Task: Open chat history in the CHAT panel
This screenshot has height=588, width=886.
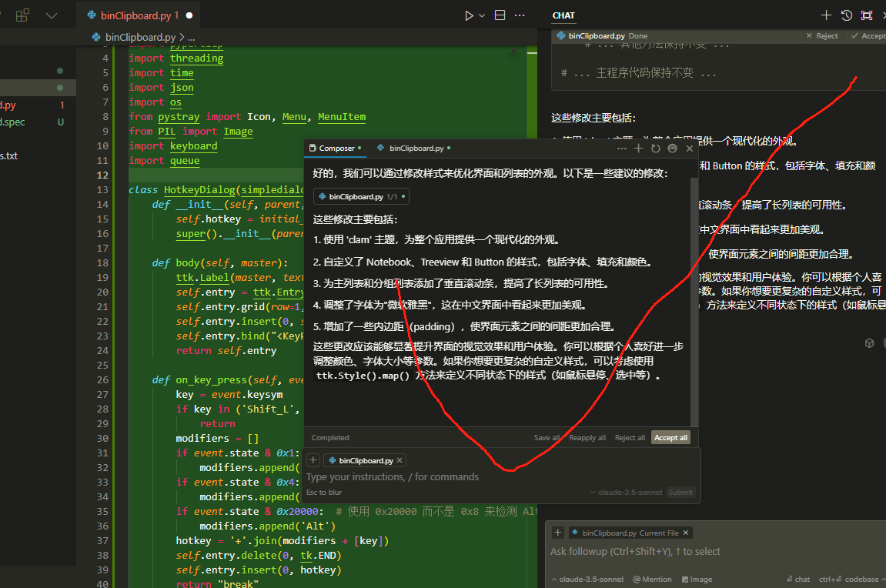Action: 847,15
